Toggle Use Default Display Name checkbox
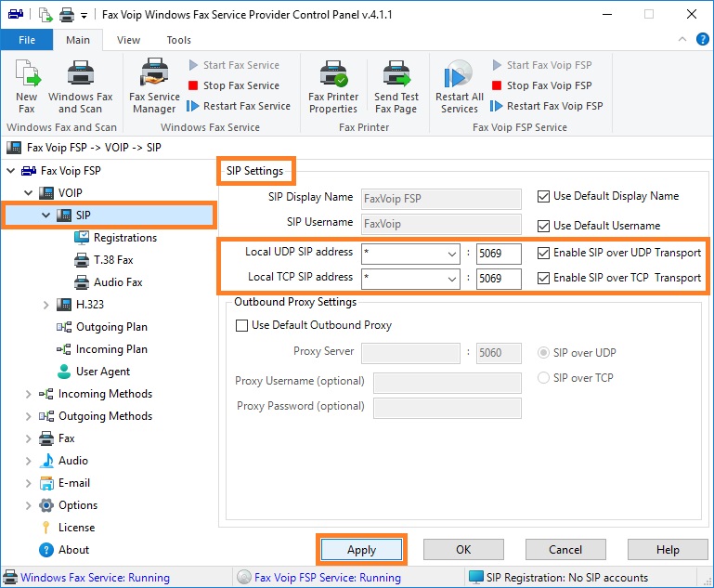 543,196
